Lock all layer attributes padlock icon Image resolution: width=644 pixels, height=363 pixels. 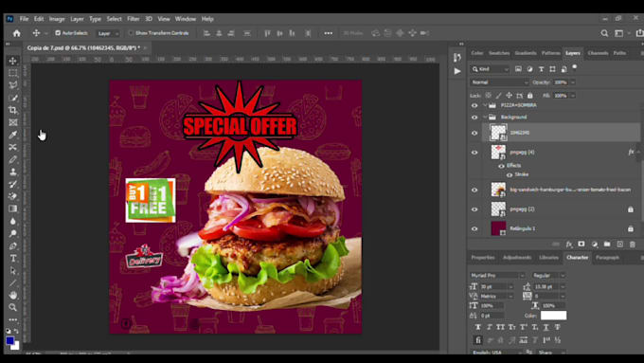530,96
